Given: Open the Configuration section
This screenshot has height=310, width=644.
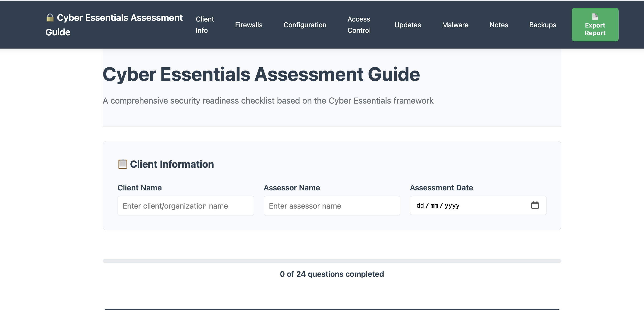Looking at the screenshot, I should pyautogui.click(x=305, y=25).
